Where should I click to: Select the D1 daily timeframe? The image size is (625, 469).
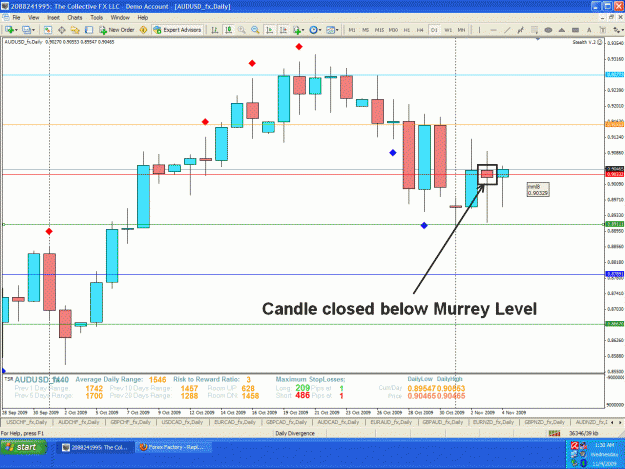pos(434,30)
